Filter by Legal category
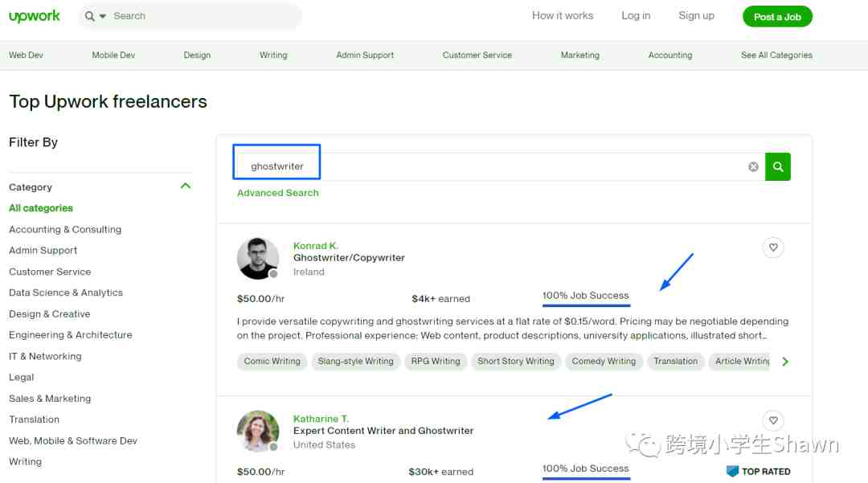 point(21,378)
